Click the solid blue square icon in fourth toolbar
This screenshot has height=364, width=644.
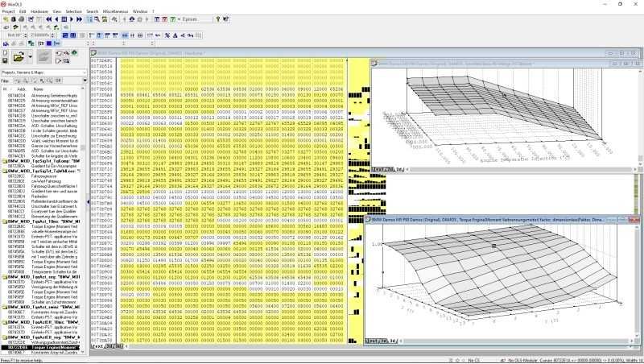point(49,43)
